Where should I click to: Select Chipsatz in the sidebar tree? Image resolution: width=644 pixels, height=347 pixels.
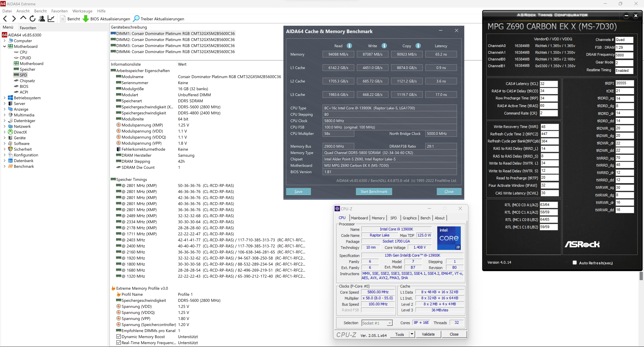coord(27,81)
